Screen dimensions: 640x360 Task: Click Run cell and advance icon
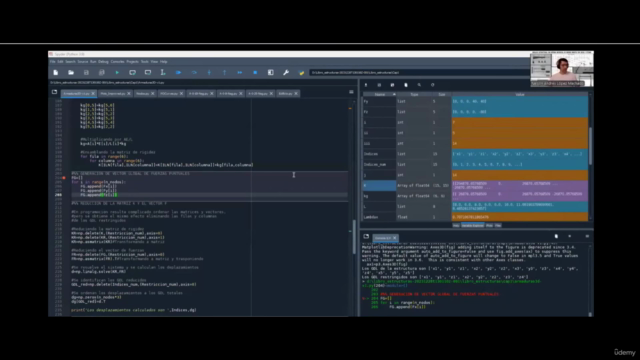click(x=148, y=73)
